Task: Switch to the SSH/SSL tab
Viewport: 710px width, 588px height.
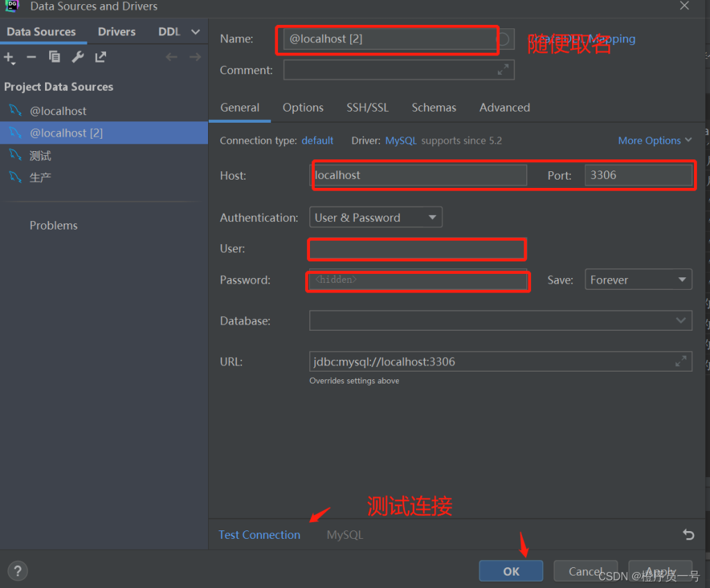Action: click(x=367, y=107)
